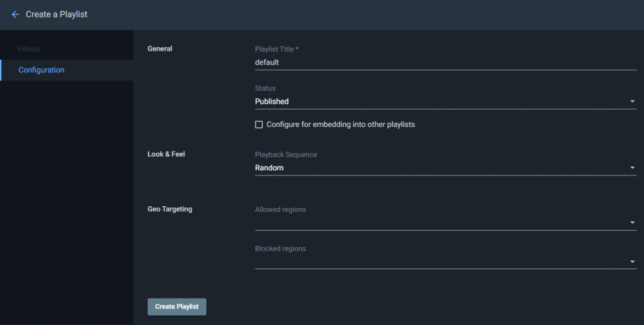This screenshot has width=644, height=325.
Task: Click the Status dropdown arrow icon
Action: [x=632, y=101]
